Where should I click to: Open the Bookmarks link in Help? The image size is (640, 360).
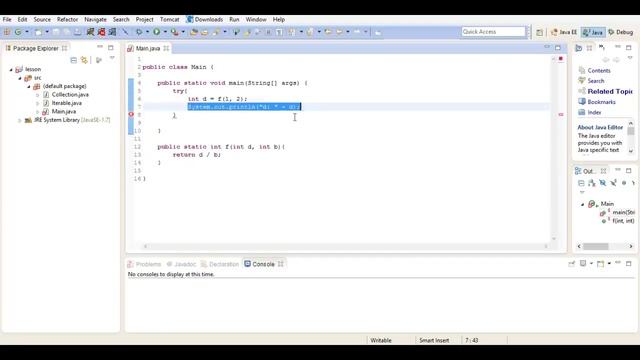point(601,102)
